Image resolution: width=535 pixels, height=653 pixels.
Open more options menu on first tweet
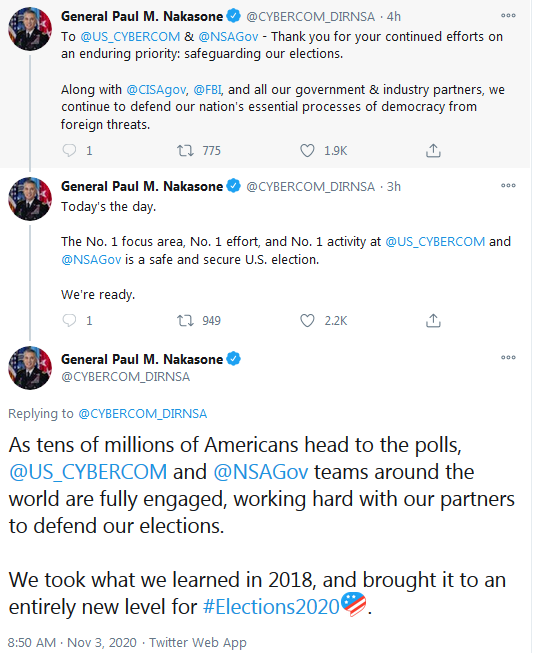tap(508, 15)
